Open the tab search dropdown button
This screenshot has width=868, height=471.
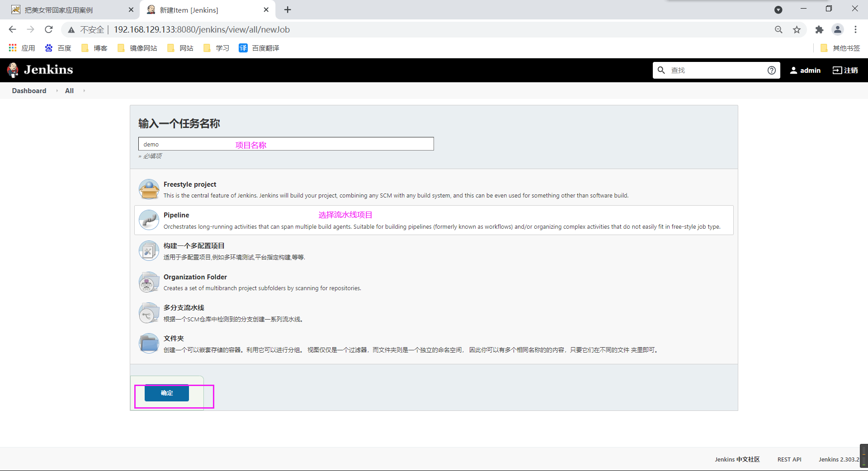(x=778, y=9)
